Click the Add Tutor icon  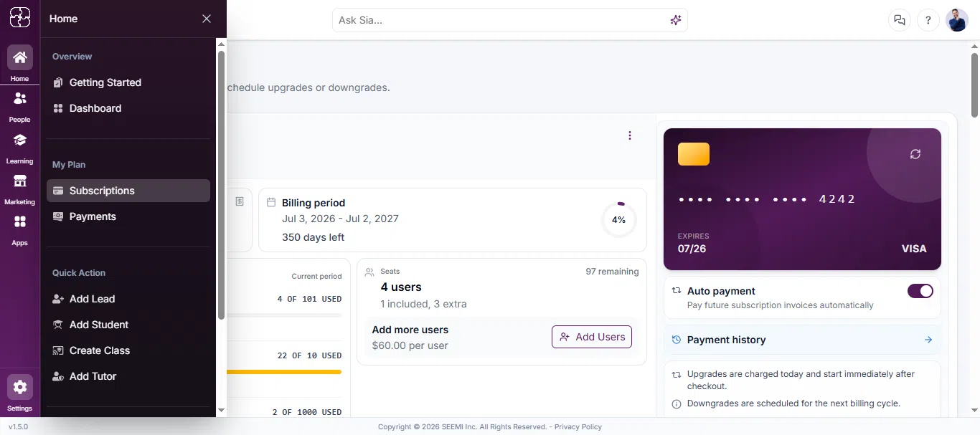(x=58, y=376)
